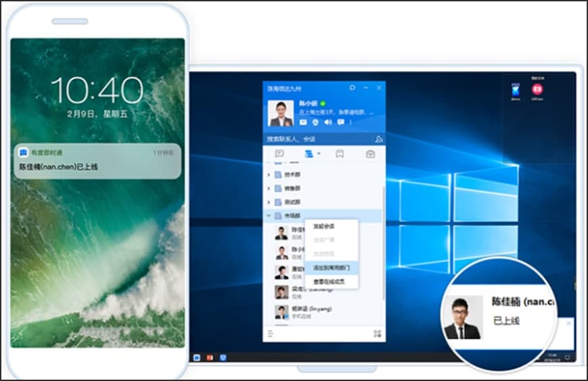Open the blue desktop shortcut icon
Screen dimensions: 588x381
click(516, 90)
